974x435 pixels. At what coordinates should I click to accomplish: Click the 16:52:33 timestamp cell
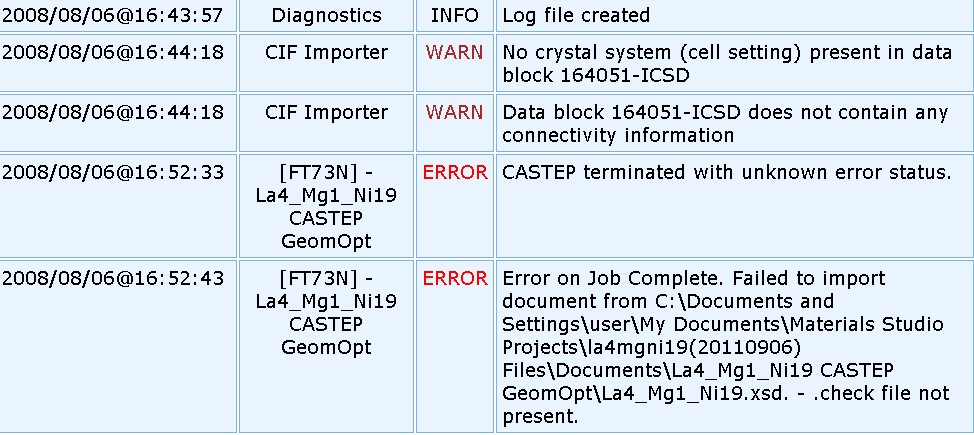tap(113, 173)
